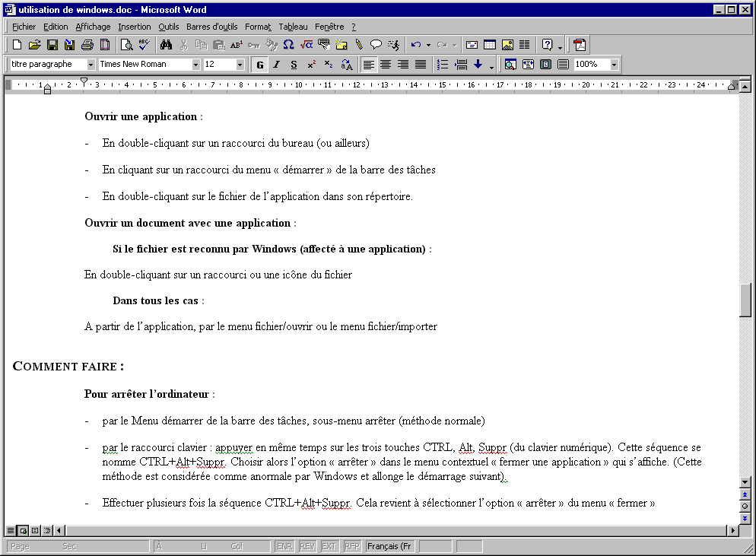
Task: Click the Français language status field
Action: tap(389, 546)
